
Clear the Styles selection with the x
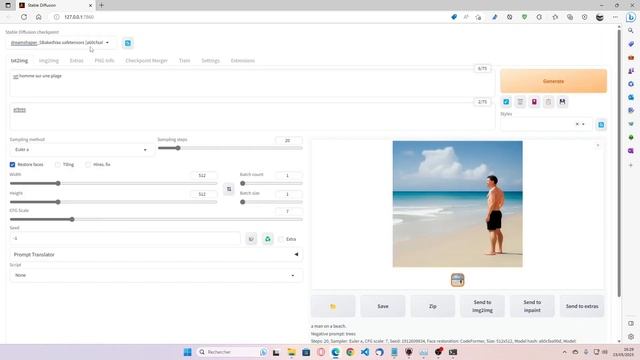(577, 124)
